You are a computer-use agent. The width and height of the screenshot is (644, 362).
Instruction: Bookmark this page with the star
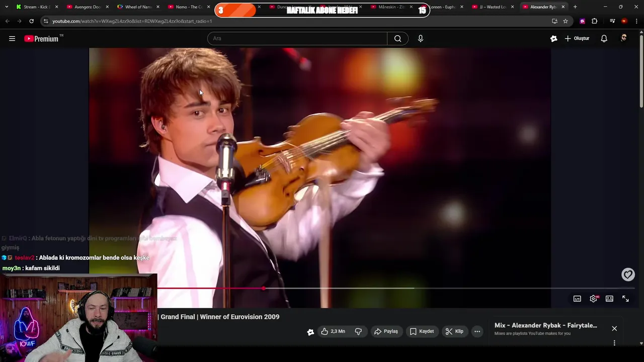click(566, 21)
